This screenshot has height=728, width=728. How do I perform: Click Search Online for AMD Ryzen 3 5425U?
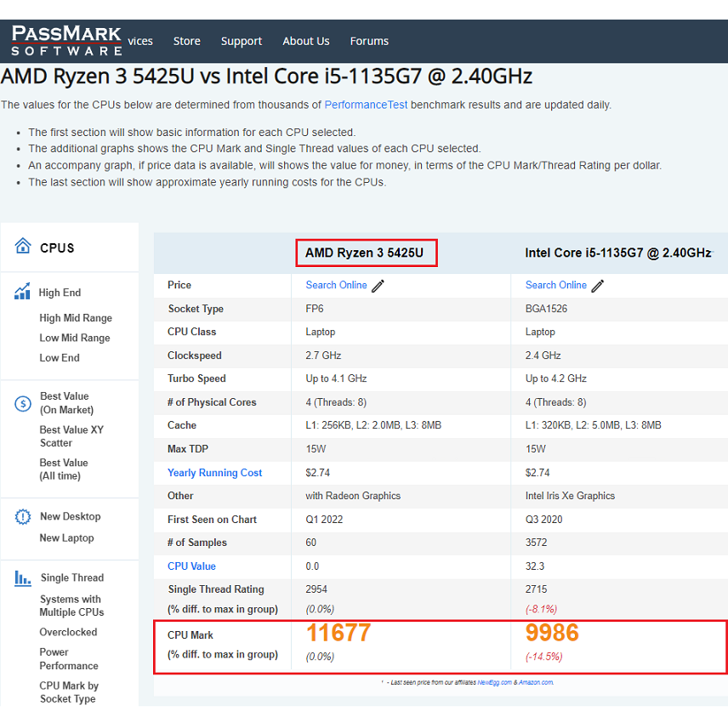(336, 285)
